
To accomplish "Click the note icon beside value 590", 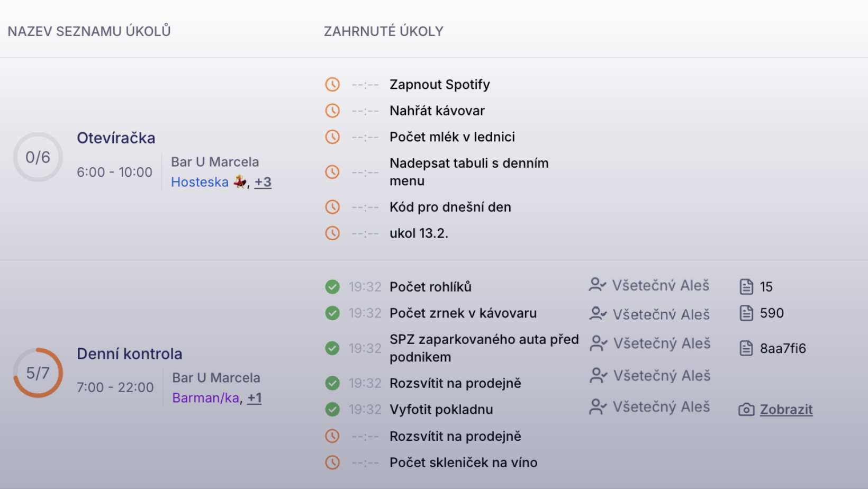I will click(746, 313).
